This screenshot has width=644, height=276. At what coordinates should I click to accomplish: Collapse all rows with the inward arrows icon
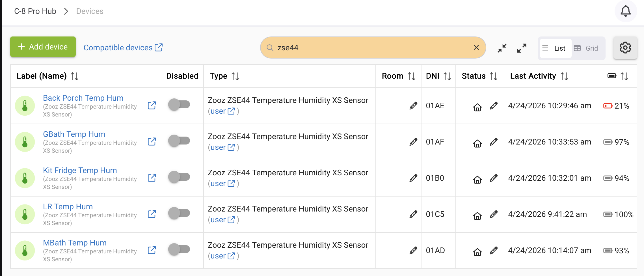pos(502,48)
